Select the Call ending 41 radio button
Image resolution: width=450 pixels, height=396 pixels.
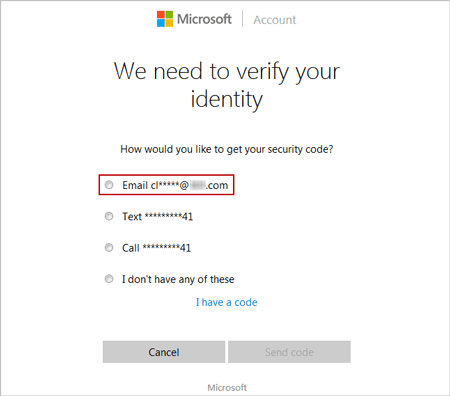[x=109, y=247]
